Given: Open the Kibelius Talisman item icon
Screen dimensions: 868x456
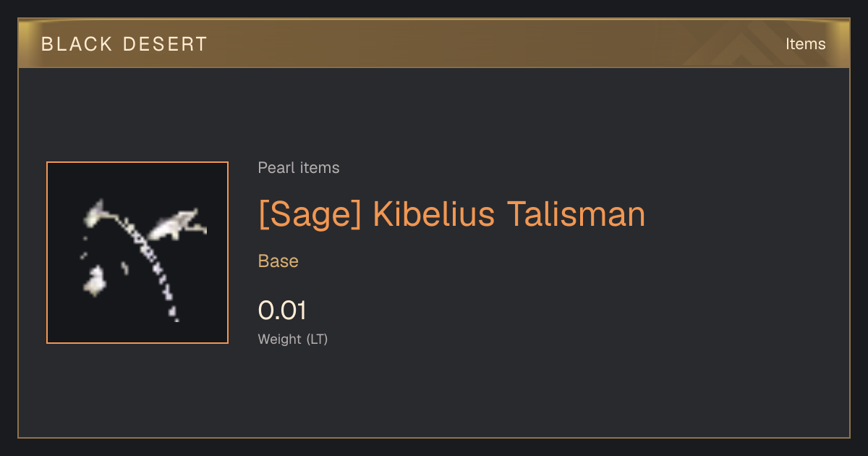Looking at the screenshot, I should tap(137, 253).
